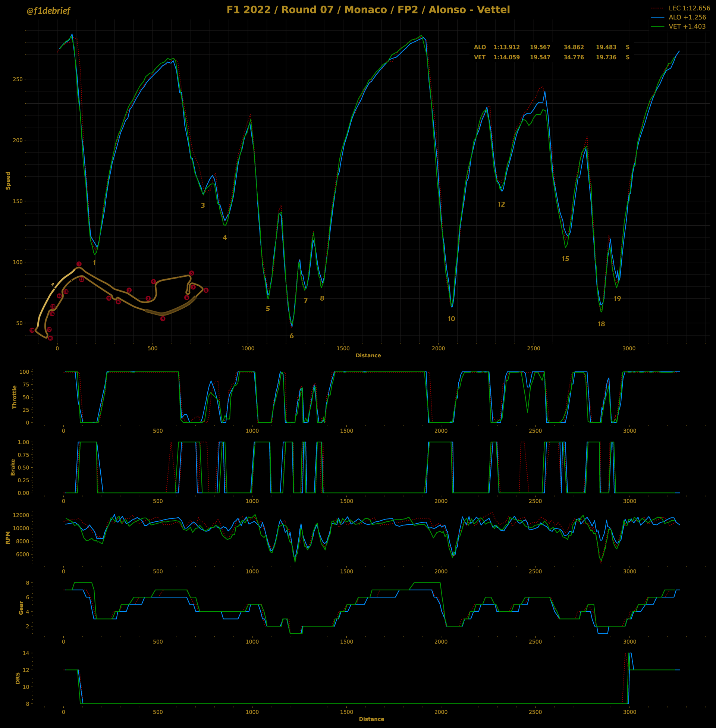
Task: Click the turn 12 marker on the track map
Action: (82, 280)
